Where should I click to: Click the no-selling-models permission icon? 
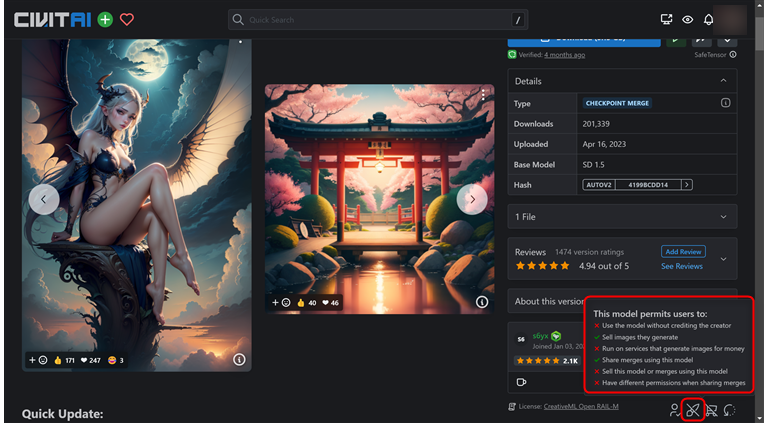[x=711, y=410]
